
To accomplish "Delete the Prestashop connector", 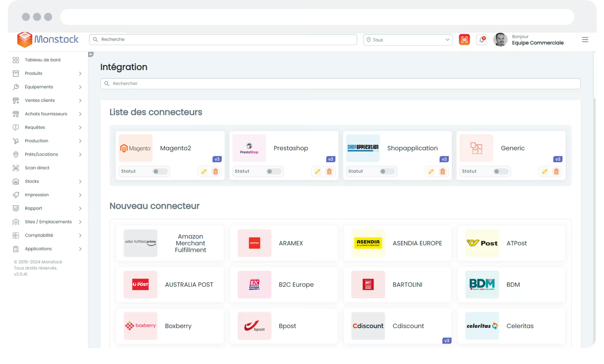I will tap(329, 171).
